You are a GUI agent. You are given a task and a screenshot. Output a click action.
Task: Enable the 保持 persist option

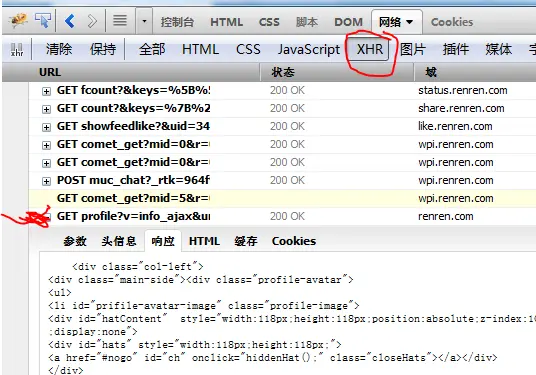[103, 49]
